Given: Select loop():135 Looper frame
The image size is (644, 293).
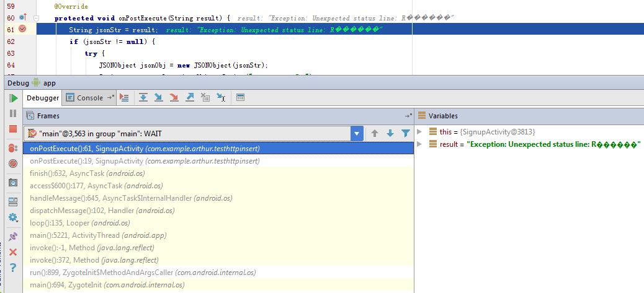Looking at the screenshot, I should click(218, 223).
